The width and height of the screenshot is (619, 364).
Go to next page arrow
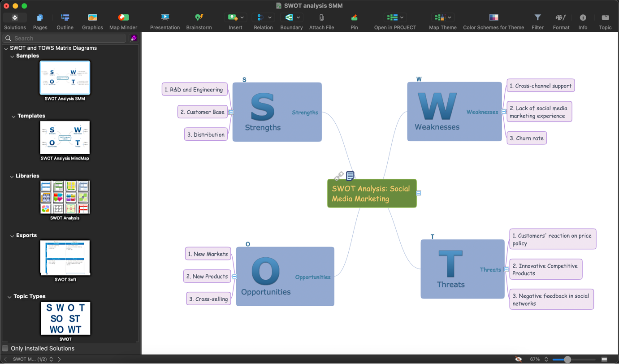[x=59, y=359]
